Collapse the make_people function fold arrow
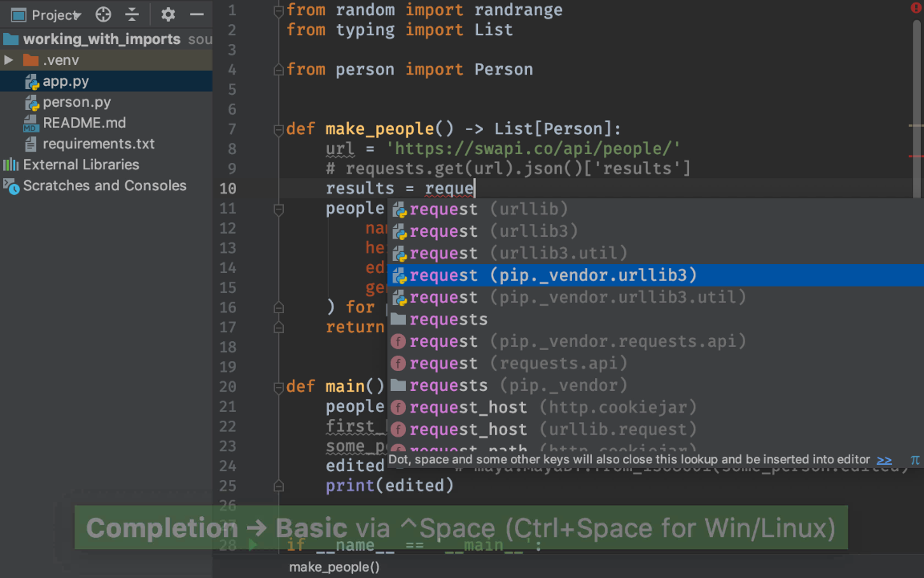924x578 pixels. coord(278,128)
